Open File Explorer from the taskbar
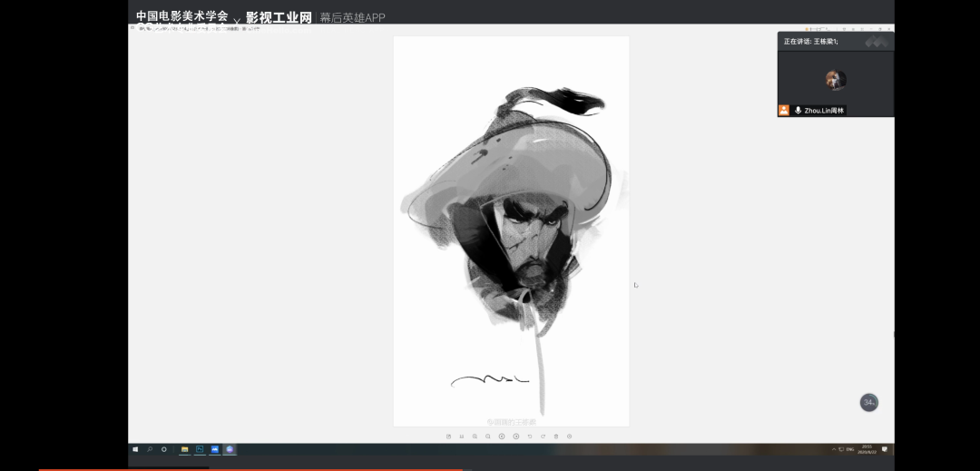The height and width of the screenshot is (471, 980). point(185,449)
